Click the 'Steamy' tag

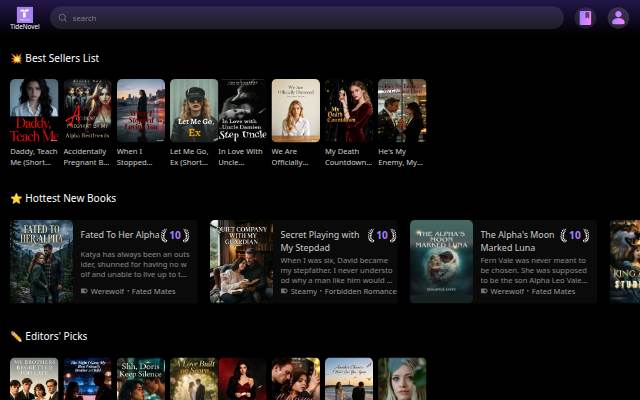coord(304,291)
